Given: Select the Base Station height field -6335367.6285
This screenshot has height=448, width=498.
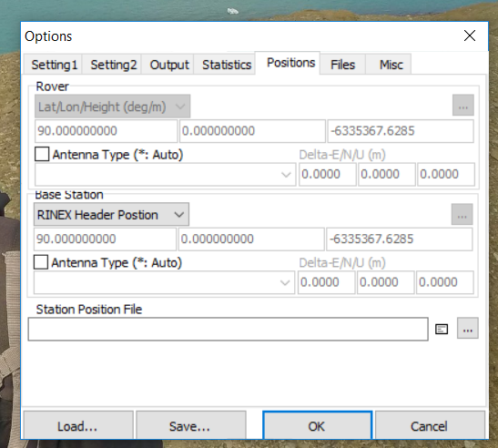Looking at the screenshot, I should pos(400,239).
